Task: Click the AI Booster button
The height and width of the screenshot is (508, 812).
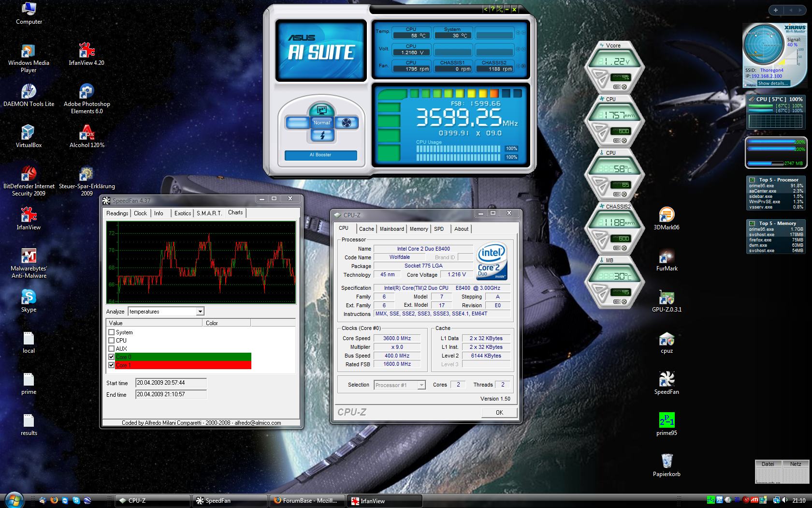Action: [321, 155]
